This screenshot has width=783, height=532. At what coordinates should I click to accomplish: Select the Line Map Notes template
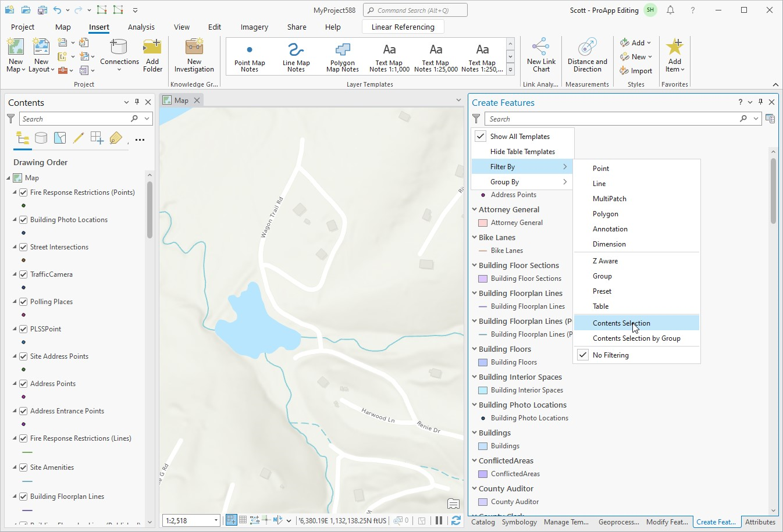click(x=296, y=56)
